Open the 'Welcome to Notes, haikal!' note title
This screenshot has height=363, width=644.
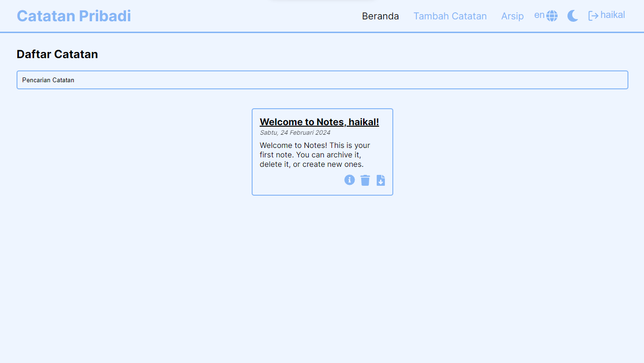(319, 122)
